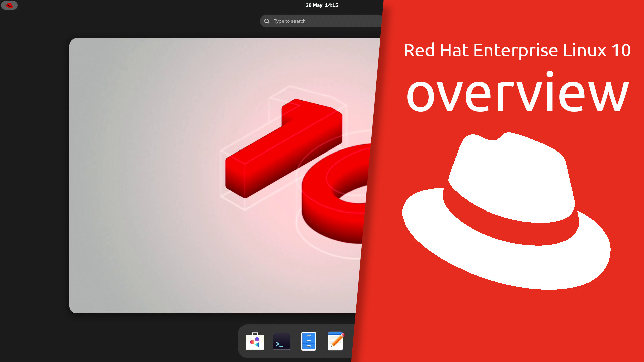Launch the Terminal from the dash

pos(282,341)
